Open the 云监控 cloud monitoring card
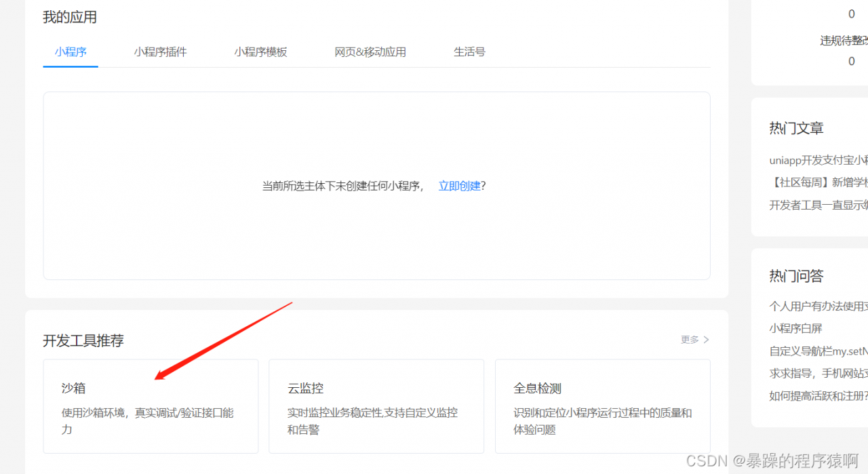 pos(376,406)
